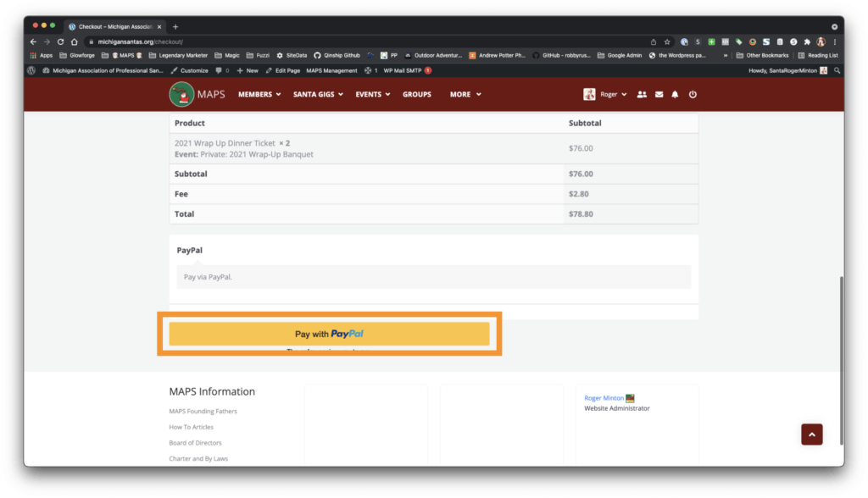This screenshot has height=498, width=868.
Task: Click the site name in the admin bar
Action: (103, 71)
